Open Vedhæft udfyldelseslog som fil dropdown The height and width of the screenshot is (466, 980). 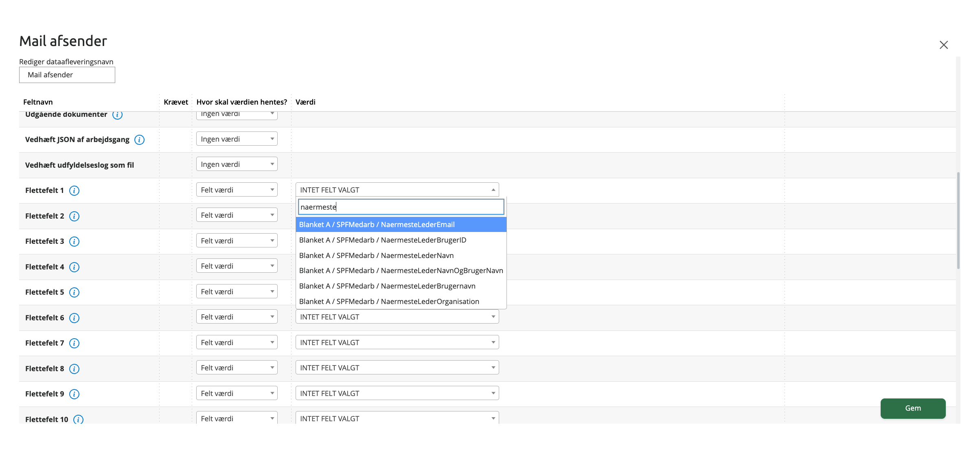pyautogui.click(x=237, y=164)
